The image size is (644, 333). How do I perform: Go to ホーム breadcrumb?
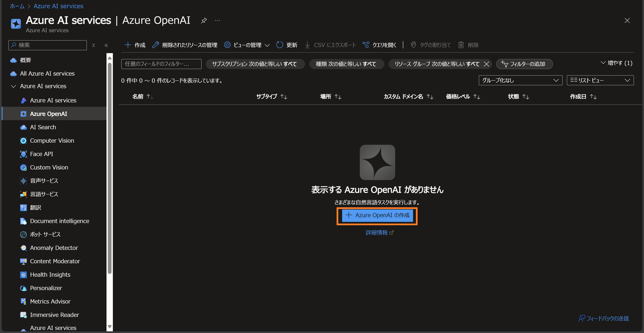tap(17, 6)
